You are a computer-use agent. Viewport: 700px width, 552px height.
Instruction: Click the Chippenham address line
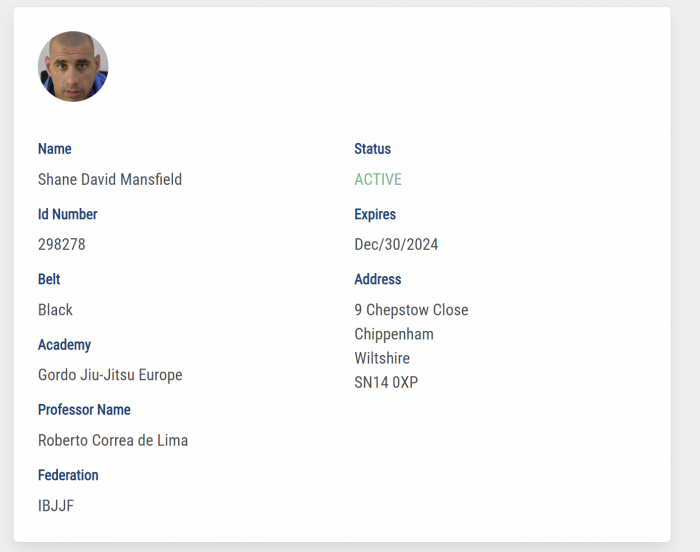tap(394, 334)
